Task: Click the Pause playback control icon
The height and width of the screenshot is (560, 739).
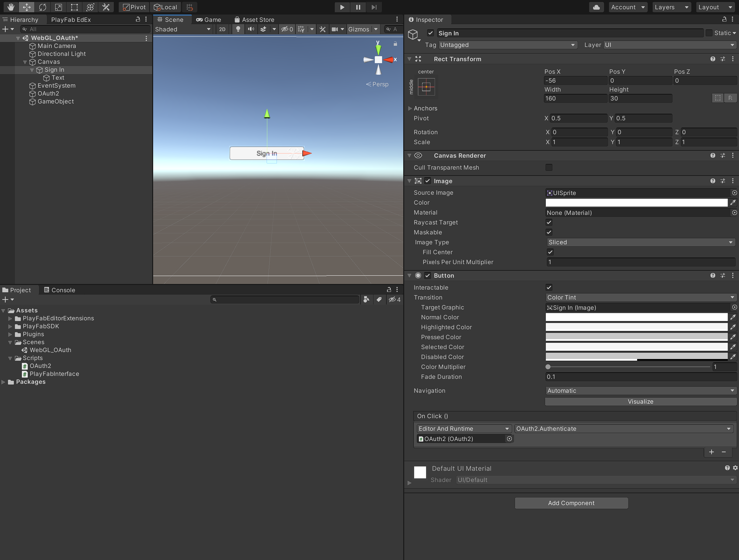Action: pos(358,7)
